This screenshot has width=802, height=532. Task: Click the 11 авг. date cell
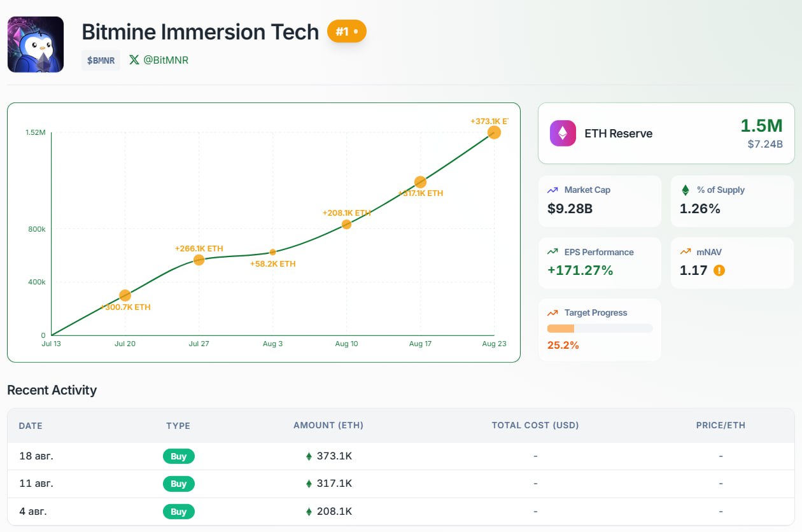36,484
